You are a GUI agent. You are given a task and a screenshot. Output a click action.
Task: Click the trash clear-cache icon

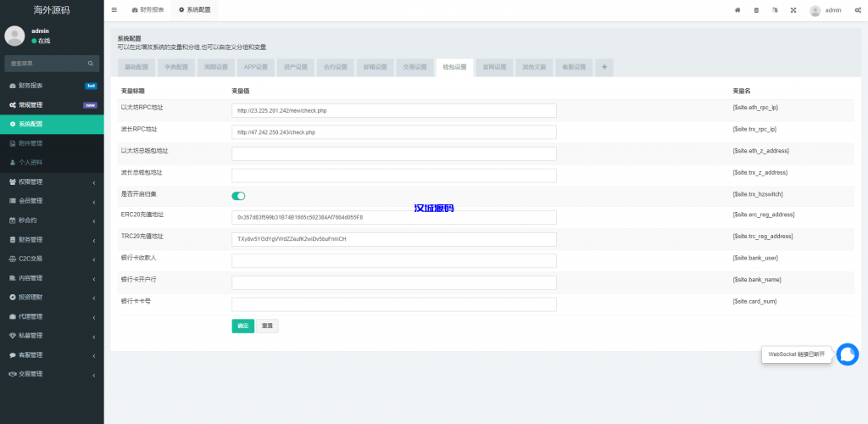(x=756, y=10)
